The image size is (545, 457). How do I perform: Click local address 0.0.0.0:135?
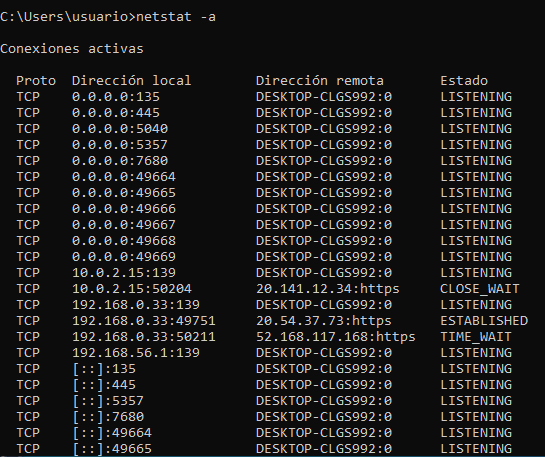tap(116, 97)
